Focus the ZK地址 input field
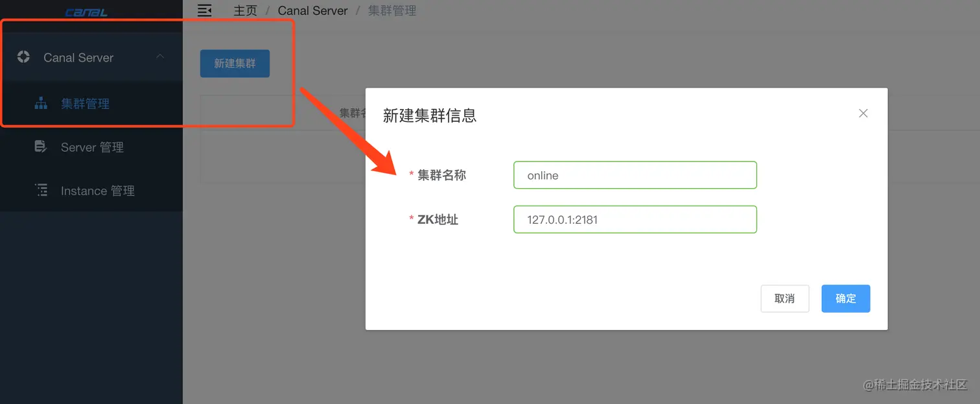 (x=635, y=219)
